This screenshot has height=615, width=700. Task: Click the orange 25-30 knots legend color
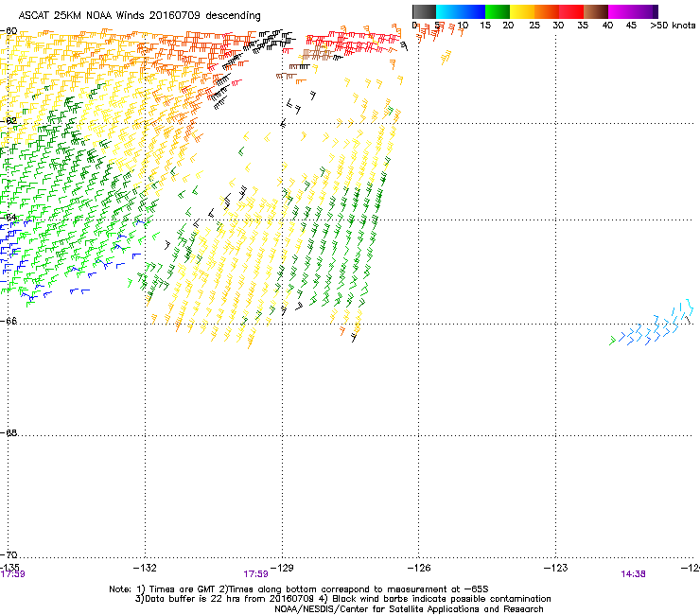point(547,11)
